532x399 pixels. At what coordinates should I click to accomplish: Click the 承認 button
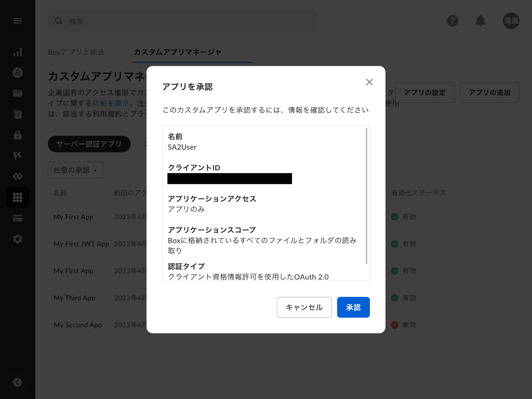tap(353, 307)
